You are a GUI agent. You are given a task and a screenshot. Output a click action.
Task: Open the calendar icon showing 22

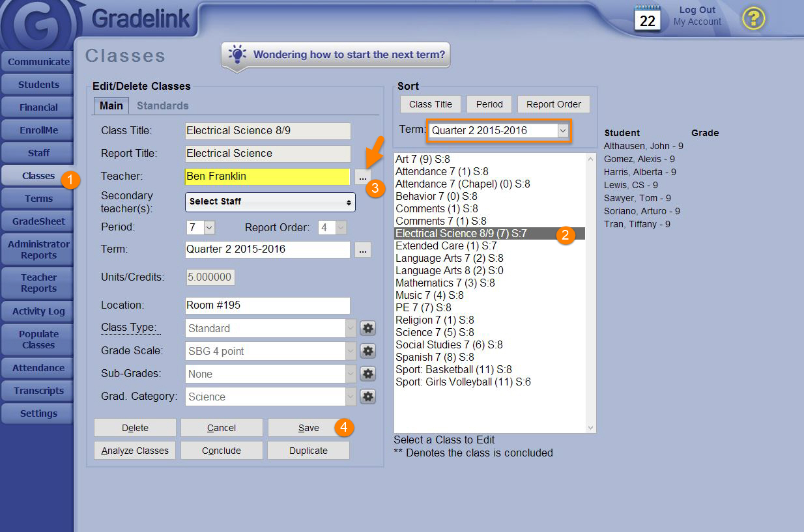647,18
